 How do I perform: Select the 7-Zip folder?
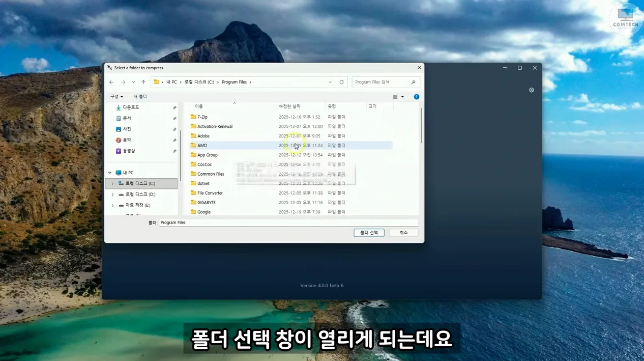click(202, 117)
